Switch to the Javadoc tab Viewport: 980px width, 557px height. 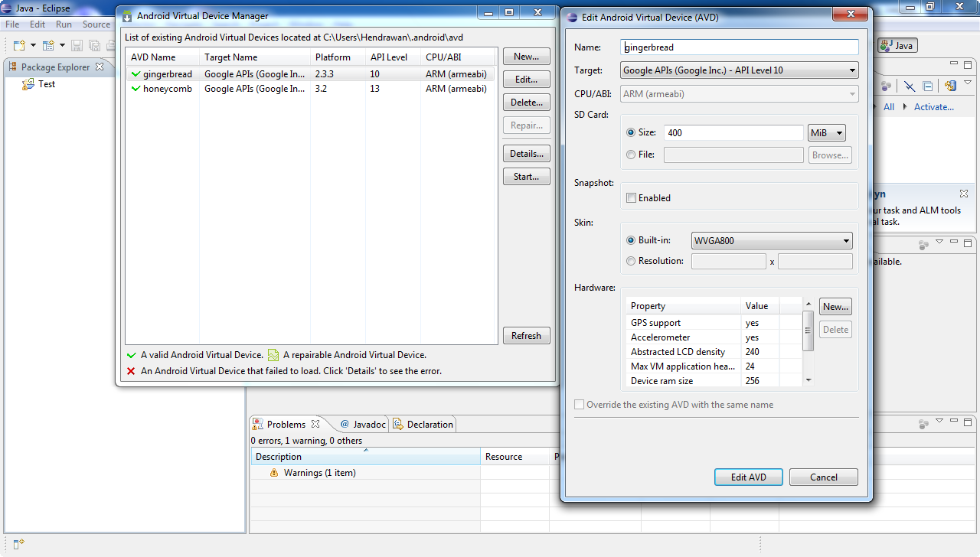coord(364,425)
